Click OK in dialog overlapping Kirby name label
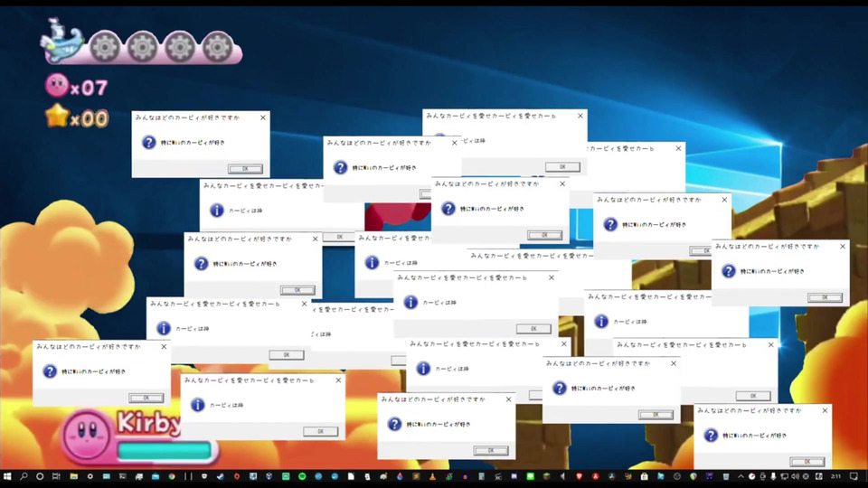The width and height of the screenshot is (868, 488). (x=320, y=431)
